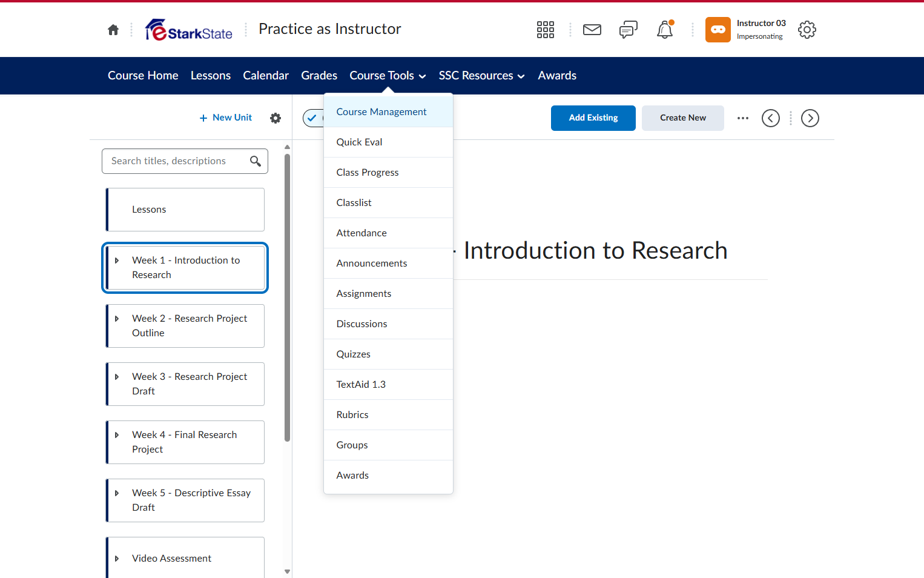Open table of contents settings gear
This screenshot has width=924, height=578.
[276, 118]
